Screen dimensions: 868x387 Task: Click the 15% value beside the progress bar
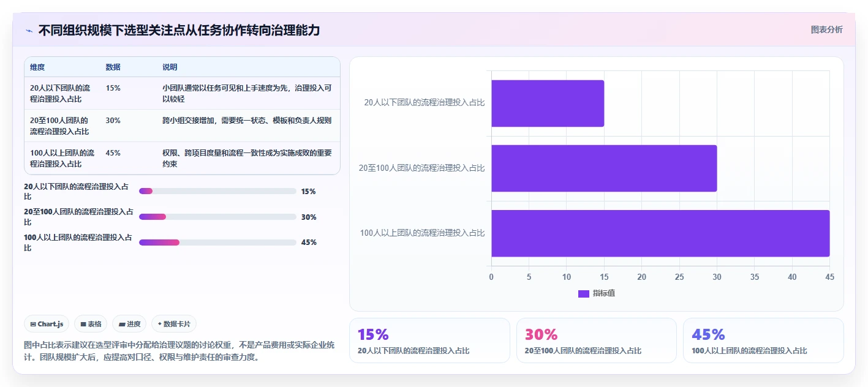tap(309, 192)
